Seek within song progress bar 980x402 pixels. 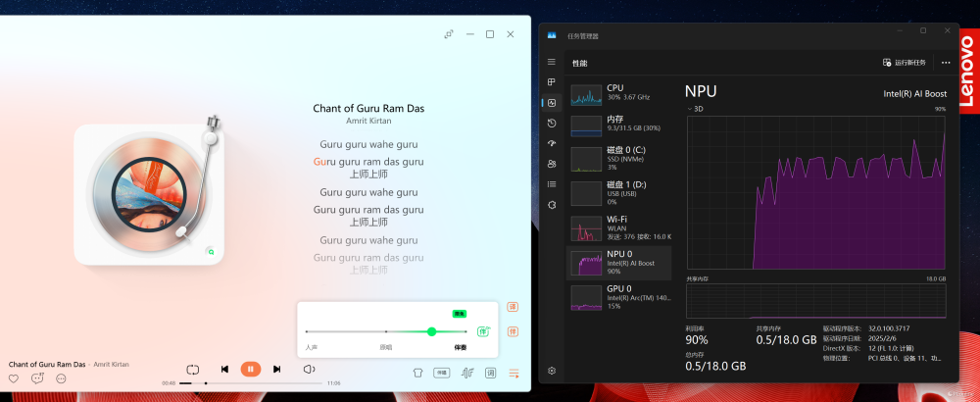[x=251, y=383]
